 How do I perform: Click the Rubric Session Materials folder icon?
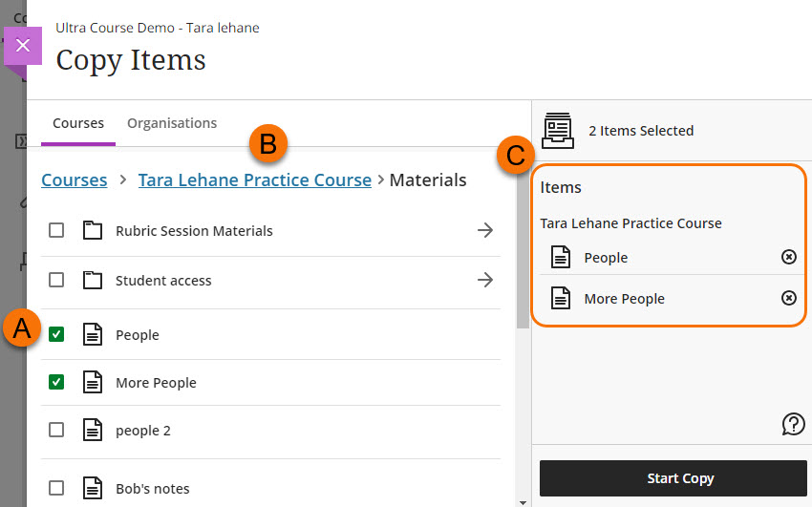coord(92,231)
